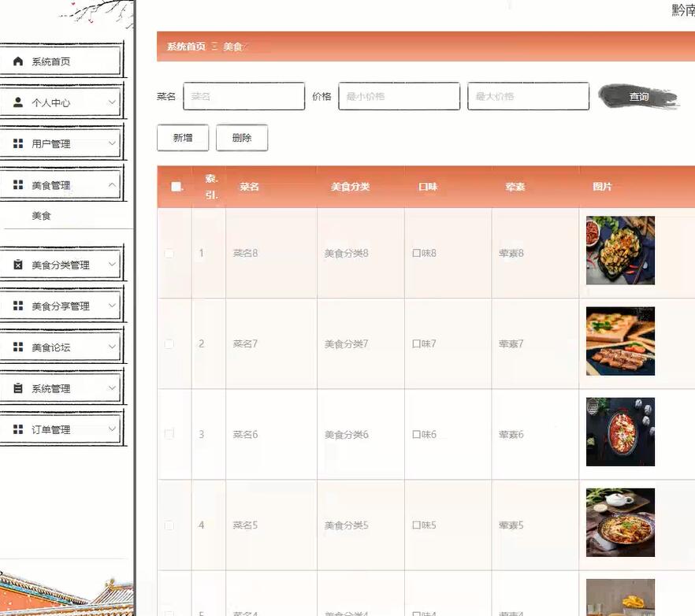
Task: Expand the 订单管理 menu chevron
Action: point(112,429)
